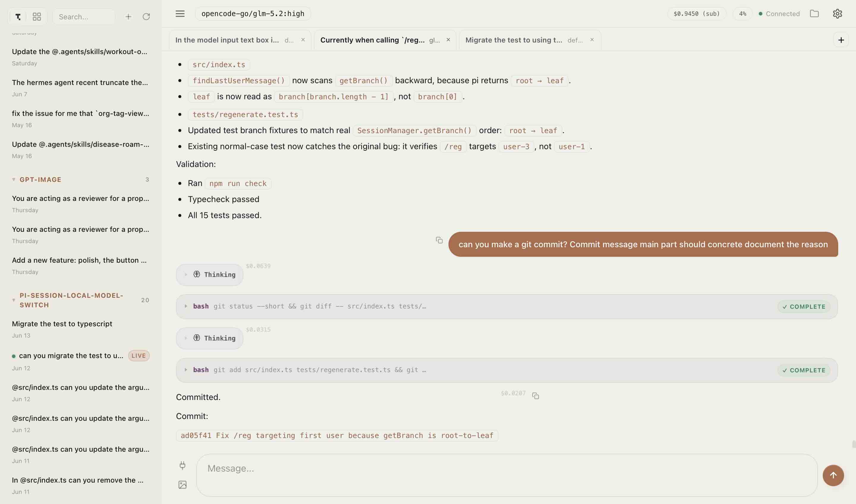Copy the user git commit message

coord(439,240)
